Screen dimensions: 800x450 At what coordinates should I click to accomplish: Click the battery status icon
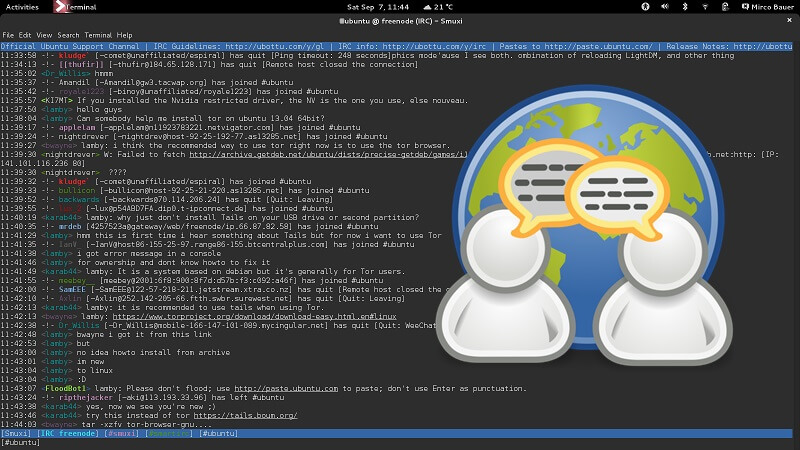(725, 7)
